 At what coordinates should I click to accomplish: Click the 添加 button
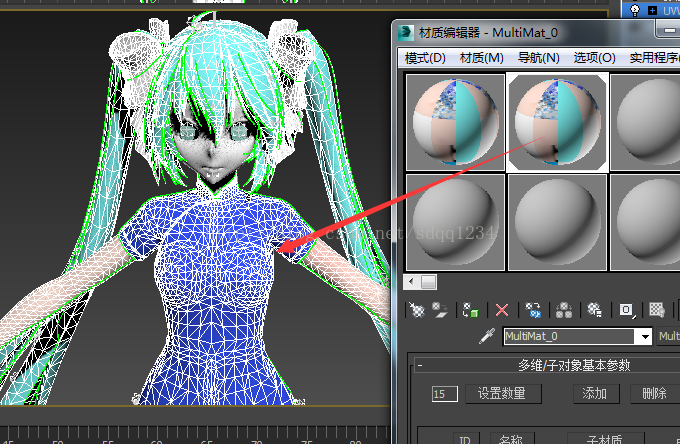tap(596, 394)
